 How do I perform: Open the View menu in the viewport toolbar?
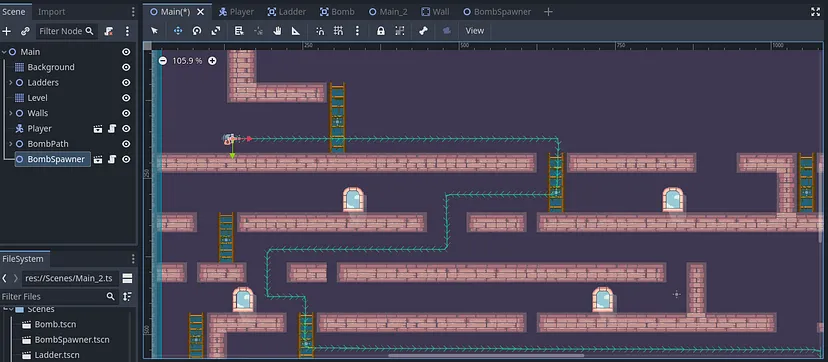coord(474,31)
